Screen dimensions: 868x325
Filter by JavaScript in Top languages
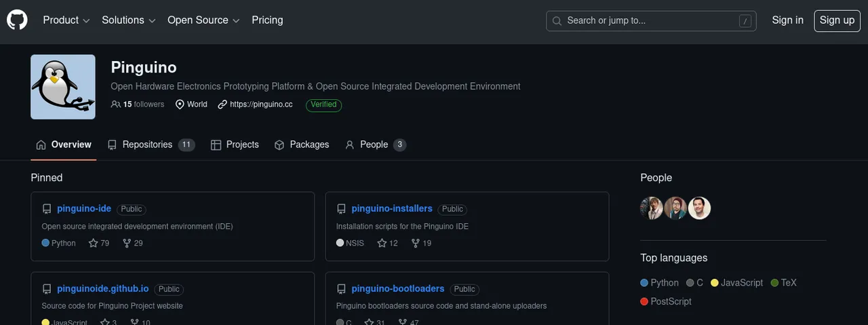click(736, 283)
